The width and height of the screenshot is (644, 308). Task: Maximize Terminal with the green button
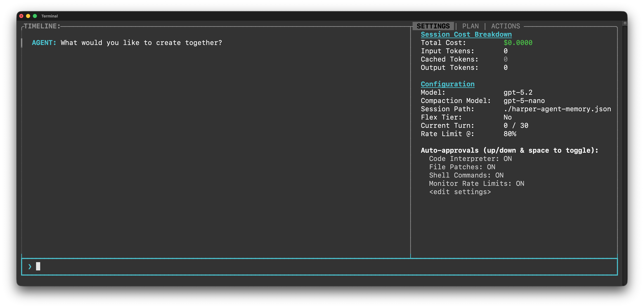pos(35,16)
